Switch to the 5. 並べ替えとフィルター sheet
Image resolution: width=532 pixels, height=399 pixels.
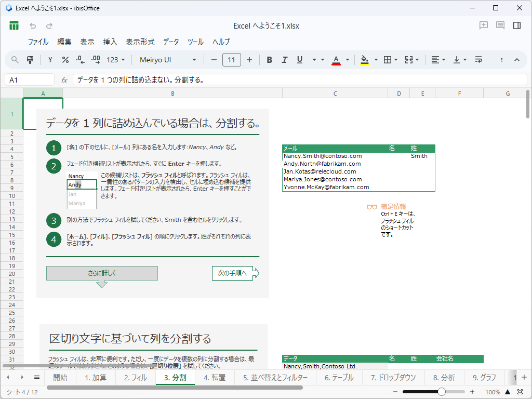(x=275, y=377)
